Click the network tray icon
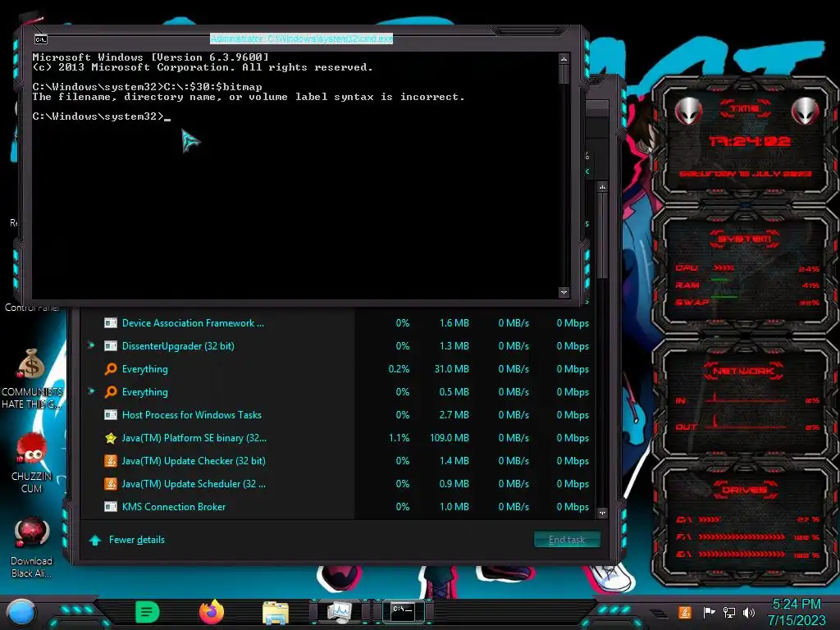Image resolution: width=840 pixels, height=630 pixels. 728,612
